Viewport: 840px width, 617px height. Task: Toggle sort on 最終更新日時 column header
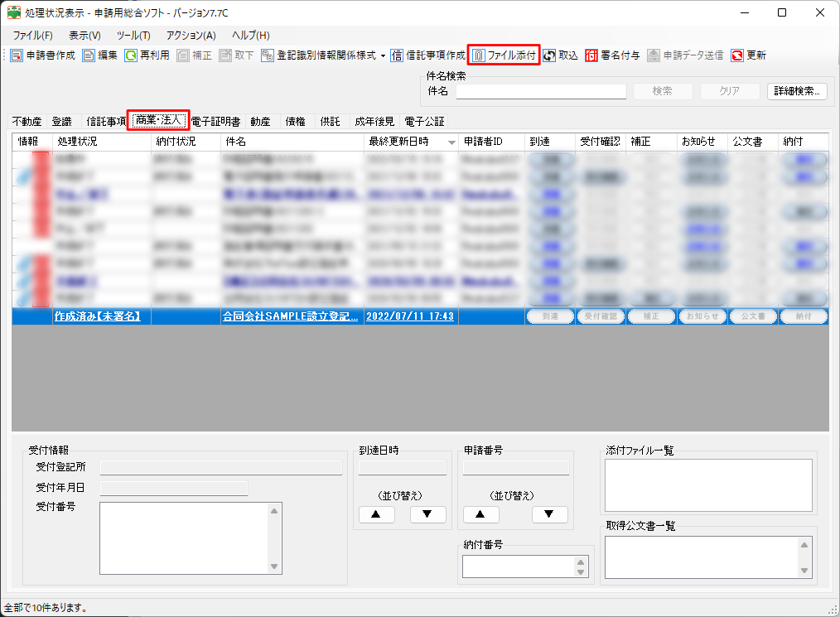click(412, 142)
